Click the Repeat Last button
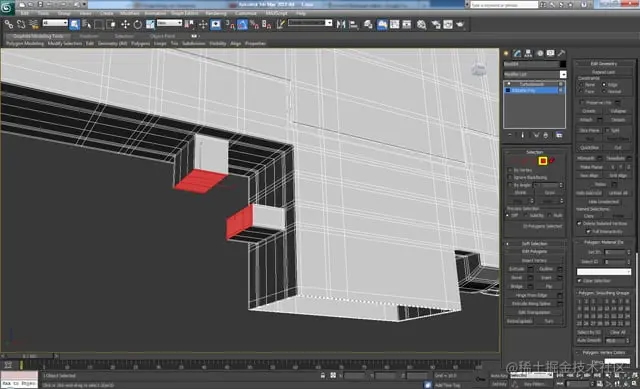The width and height of the screenshot is (640, 389). tap(604, 72)
